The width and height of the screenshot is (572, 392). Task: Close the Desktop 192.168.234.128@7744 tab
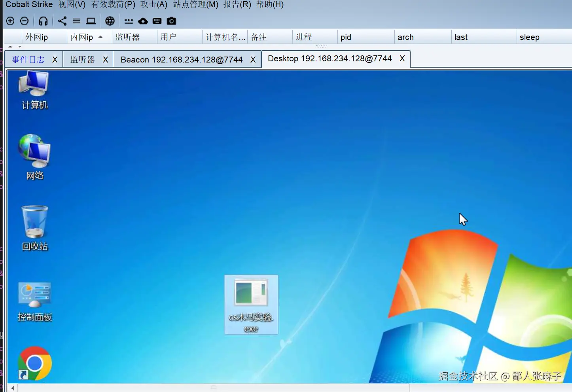[x=402, y=59]
